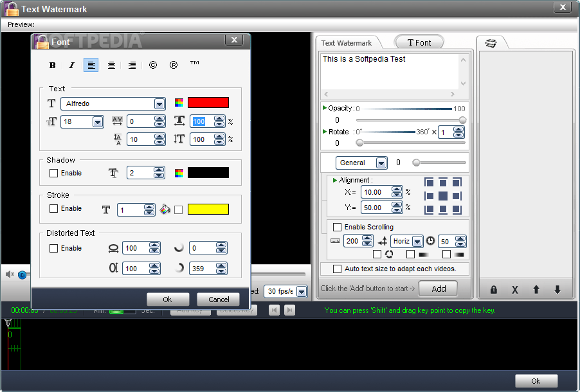
Task: Click Add to add the watermark
Action: click(439, 289)
